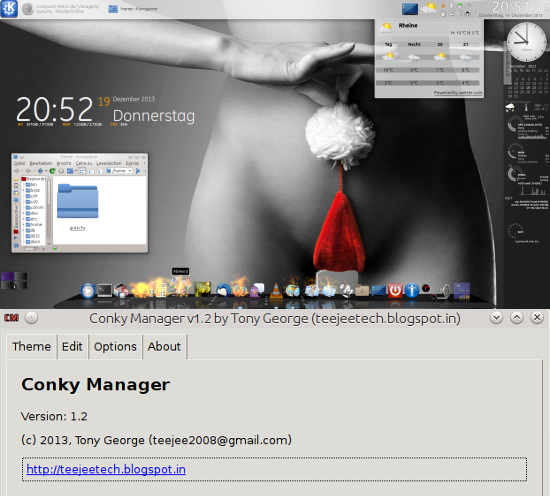Open the weather icon in the top panel

tap(429, 8)
